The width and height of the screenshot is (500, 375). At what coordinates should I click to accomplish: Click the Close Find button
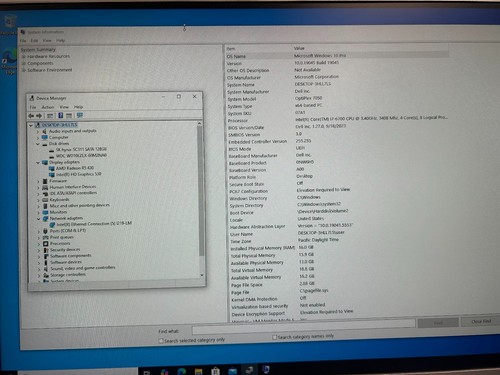481,321
